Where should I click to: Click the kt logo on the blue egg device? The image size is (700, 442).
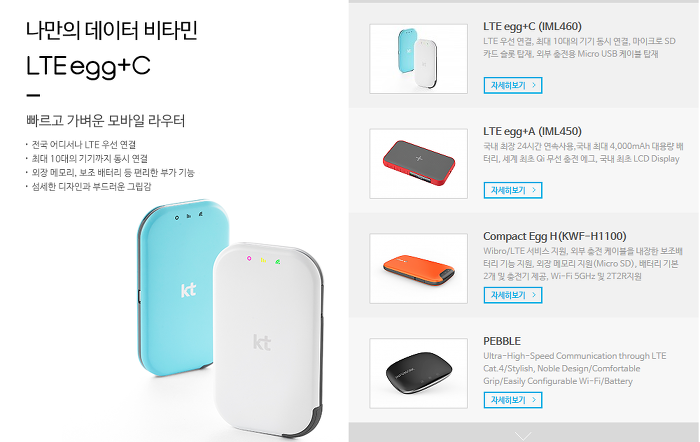click(x=188, y=290)
